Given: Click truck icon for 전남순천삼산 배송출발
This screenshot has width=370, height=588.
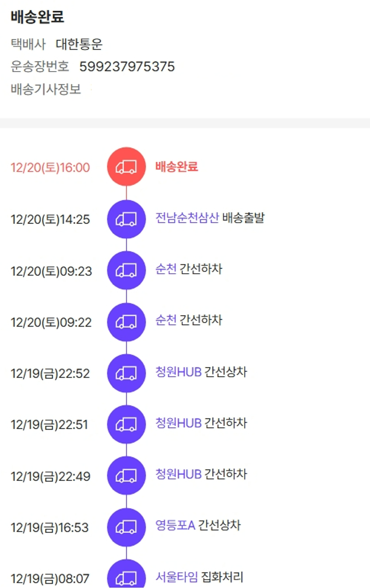Looking at the screenshot, I should click(x=126, y=219).
